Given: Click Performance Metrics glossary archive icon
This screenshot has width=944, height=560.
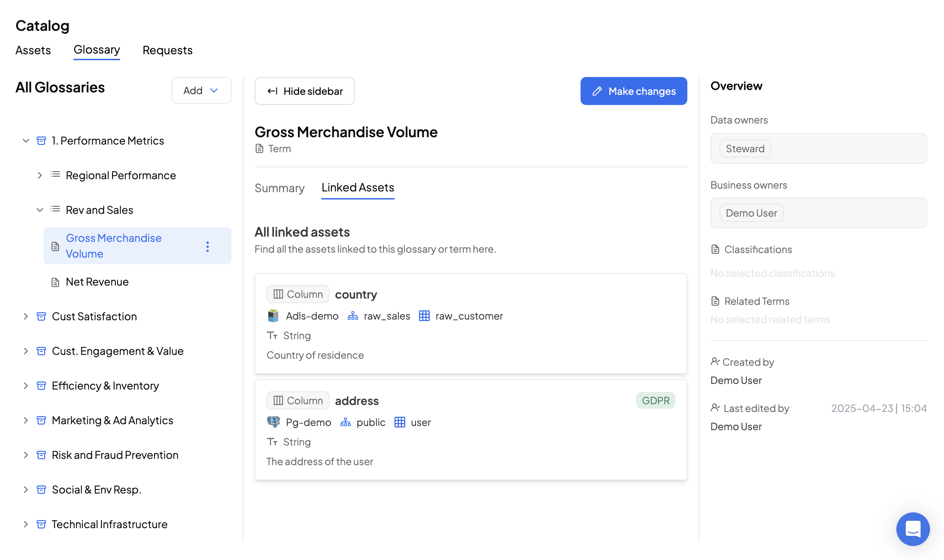Looking at the screenshot, I should point(41,141).
